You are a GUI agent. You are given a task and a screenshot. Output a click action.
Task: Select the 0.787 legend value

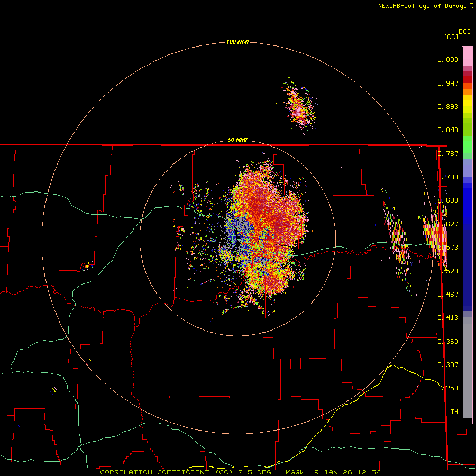tap(448, 153)
